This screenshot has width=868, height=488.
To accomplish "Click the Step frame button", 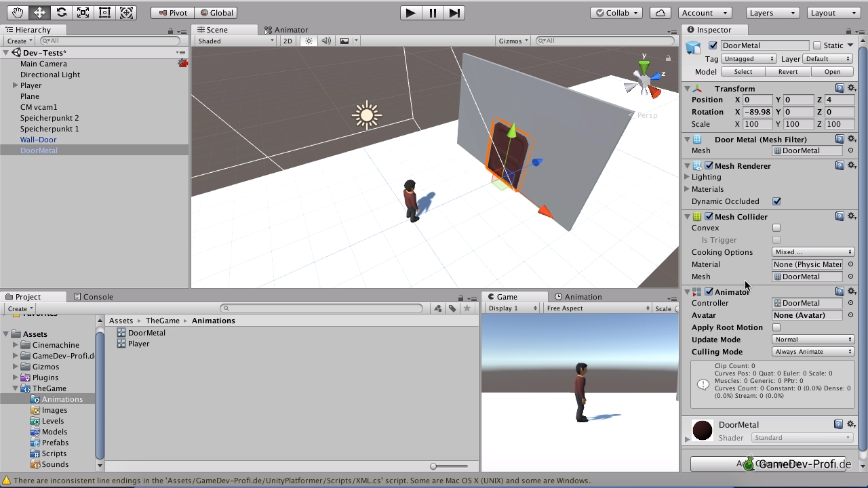I will (454, 12).
